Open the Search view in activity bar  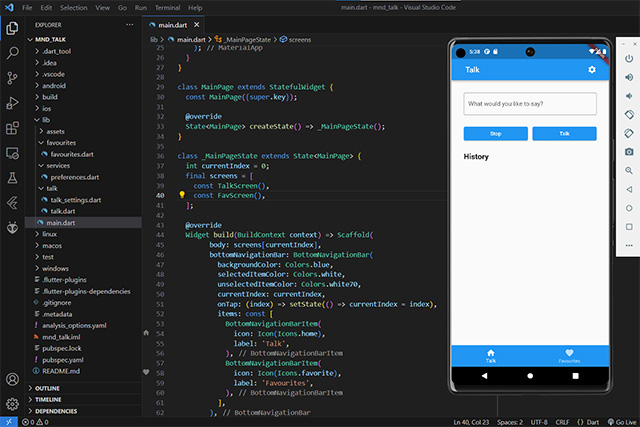click(13, 51)
